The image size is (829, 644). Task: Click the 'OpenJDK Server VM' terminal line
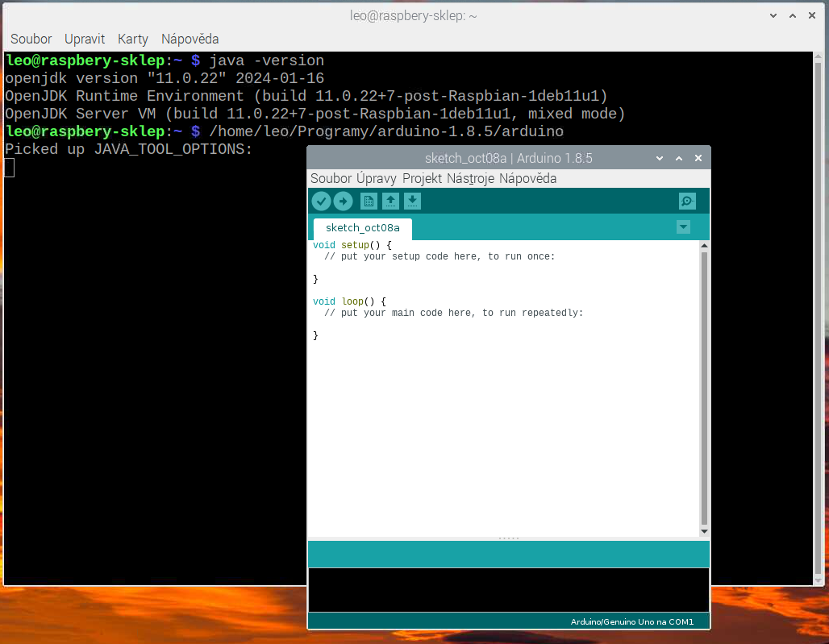315,114
